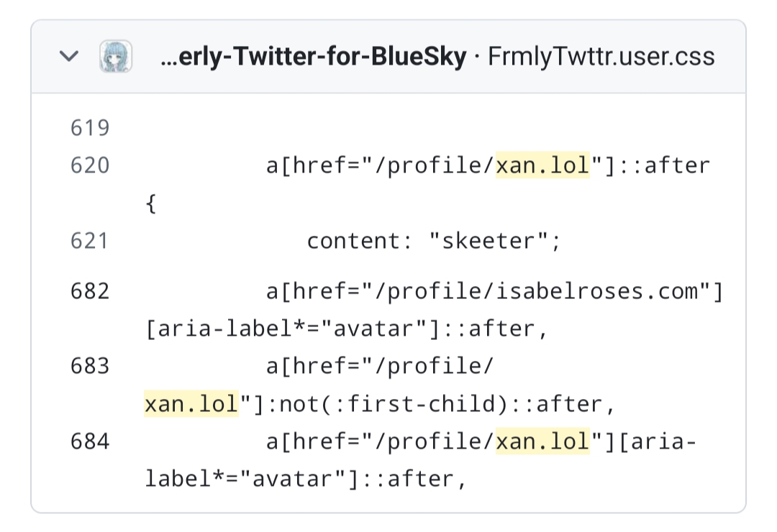
Task: Click line number 619
Action: coord(90,128)
